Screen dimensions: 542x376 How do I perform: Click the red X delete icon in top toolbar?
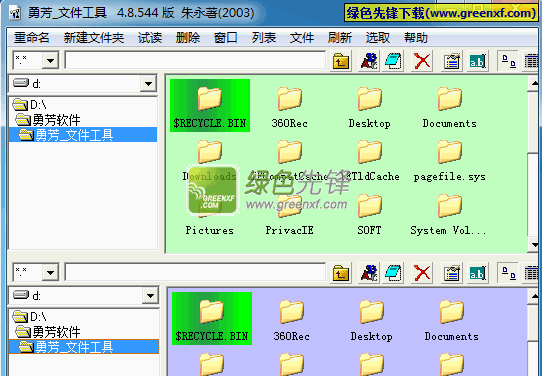click(422, 61)
